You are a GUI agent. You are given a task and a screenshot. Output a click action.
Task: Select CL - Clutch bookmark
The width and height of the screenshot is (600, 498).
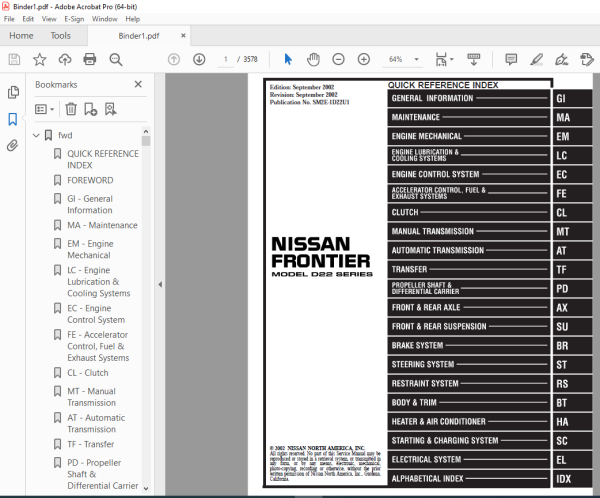coord(88,373)
